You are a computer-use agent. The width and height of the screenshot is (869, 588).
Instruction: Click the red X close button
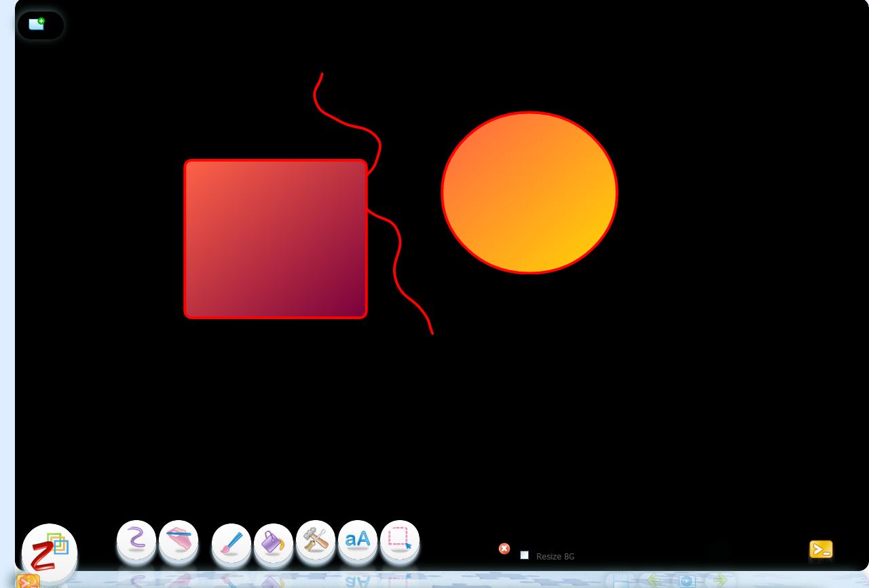point(504,549)
